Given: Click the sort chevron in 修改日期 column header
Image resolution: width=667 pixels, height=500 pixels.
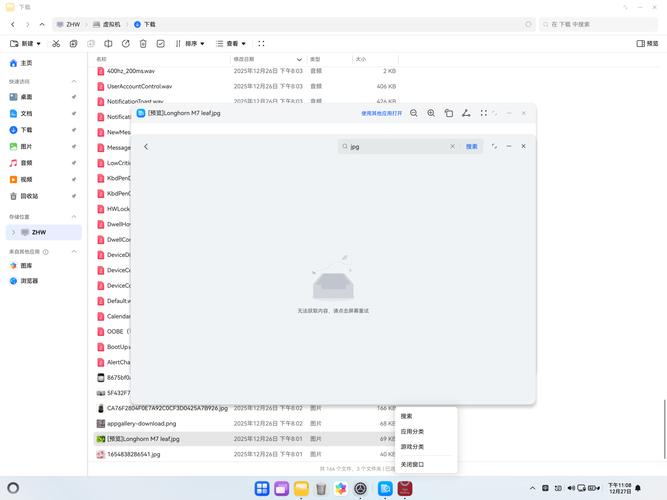Looking at the screenshot, I should pyautogui.click(x=299, y=59).
